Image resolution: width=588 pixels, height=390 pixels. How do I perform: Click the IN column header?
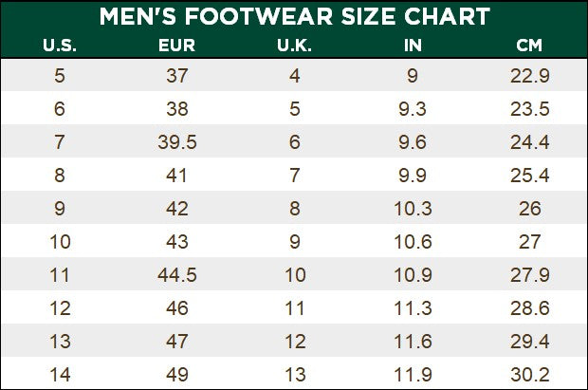click(x=413, y=46)
